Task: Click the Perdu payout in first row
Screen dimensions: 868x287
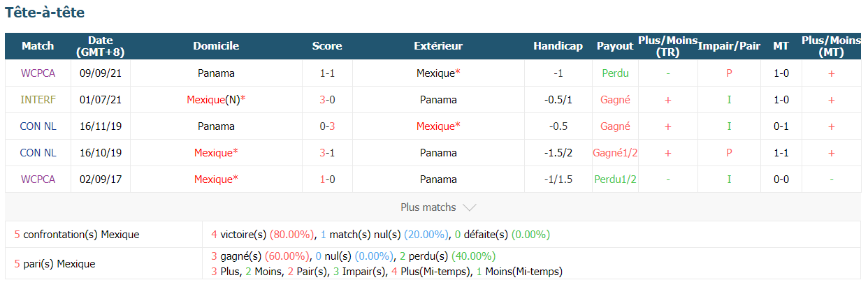Action: point(615,73)
